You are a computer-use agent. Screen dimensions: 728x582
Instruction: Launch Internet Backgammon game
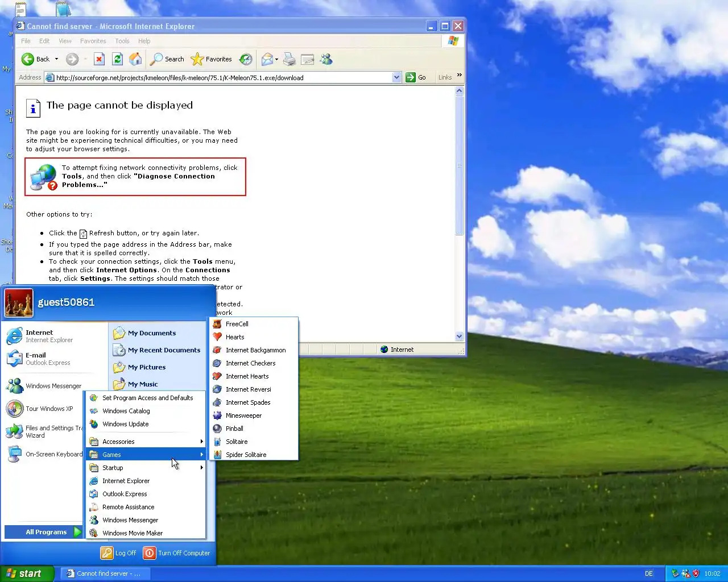[254, 350]
